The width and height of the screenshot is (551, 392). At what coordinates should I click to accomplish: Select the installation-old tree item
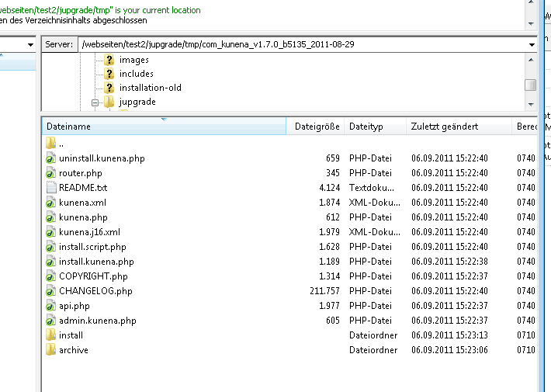tap(151, 88)
